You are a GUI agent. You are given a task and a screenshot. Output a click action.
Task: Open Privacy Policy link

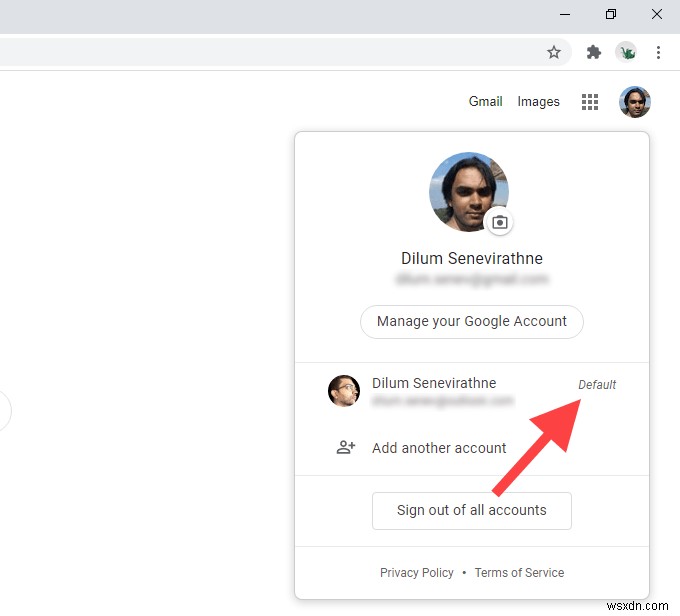416,573
